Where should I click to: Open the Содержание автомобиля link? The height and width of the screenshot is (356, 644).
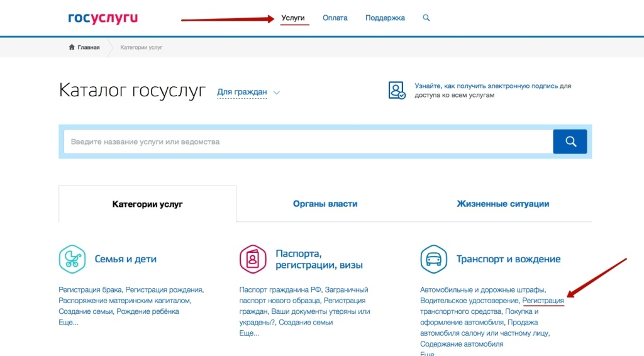(x=462, y=344)
